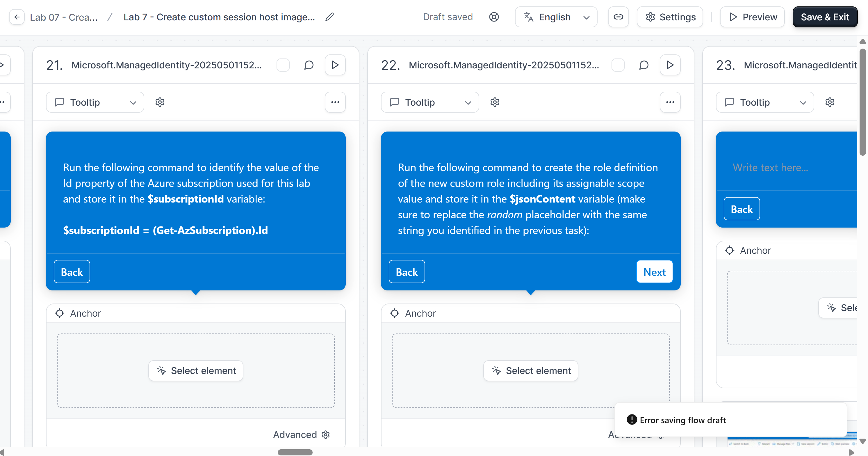Click Select element in step 22 anchor
This screenshot has height=456, width=868.
coord(531,371)
